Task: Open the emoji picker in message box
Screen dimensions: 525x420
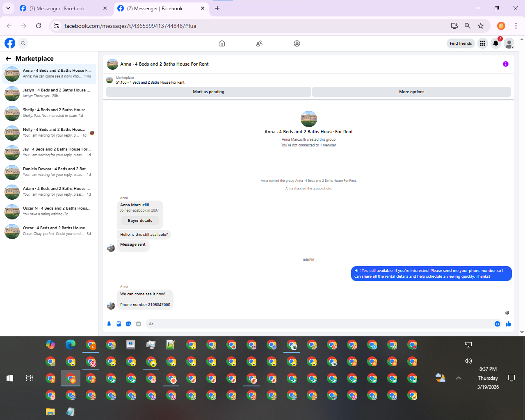Action: tap(498, 324)
